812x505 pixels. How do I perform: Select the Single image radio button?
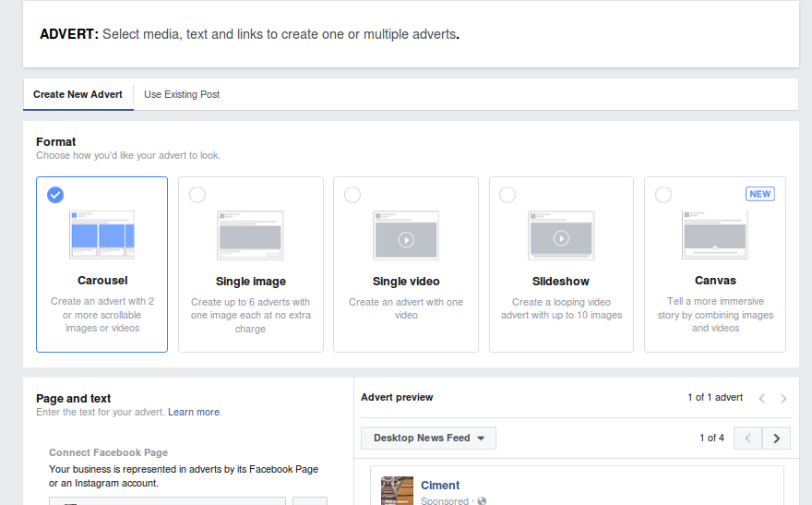point(197,194)
